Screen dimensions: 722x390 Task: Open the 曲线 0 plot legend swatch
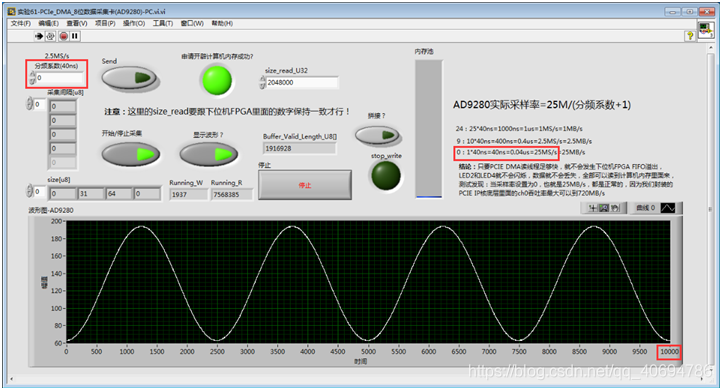(668, 208)
